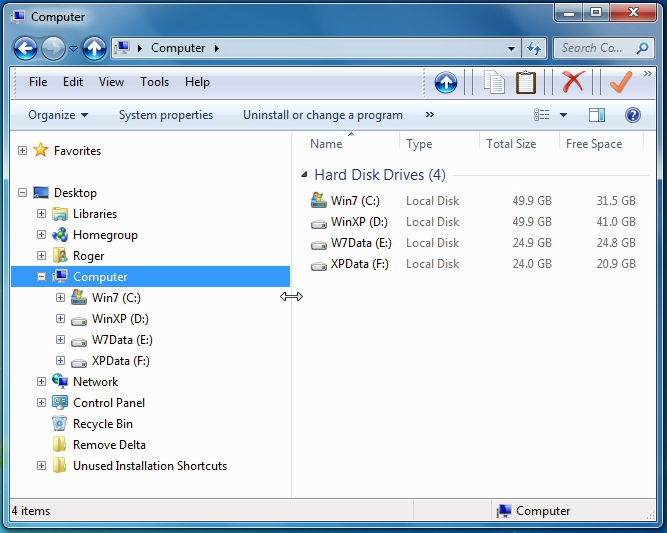The width and height of the screenshot is (667, 533).
Task: Expand the Roger tree node
Action: (41, 255)
